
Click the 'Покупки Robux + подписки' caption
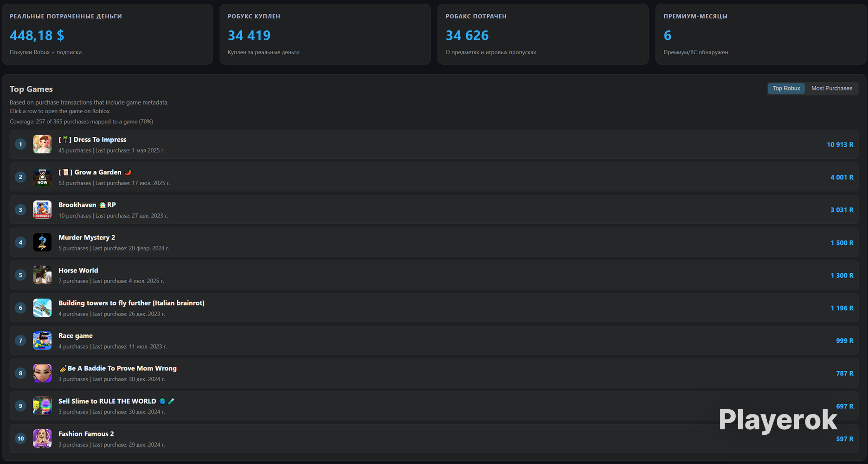(x=45, y=52)
